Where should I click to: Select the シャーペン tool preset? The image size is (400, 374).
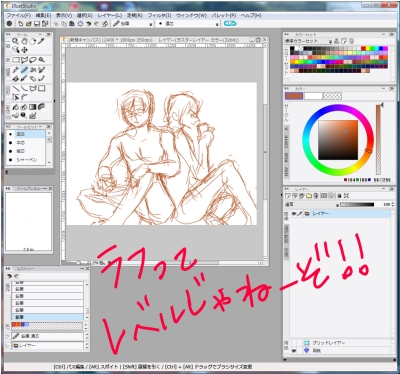click(x=27, y=160)
